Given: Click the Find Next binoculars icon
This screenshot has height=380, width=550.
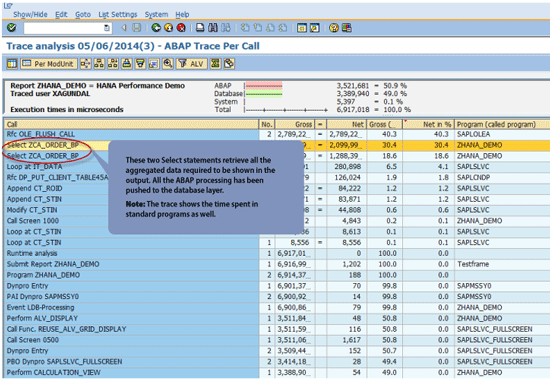Looking at the screenshot, I should point(226,28).
